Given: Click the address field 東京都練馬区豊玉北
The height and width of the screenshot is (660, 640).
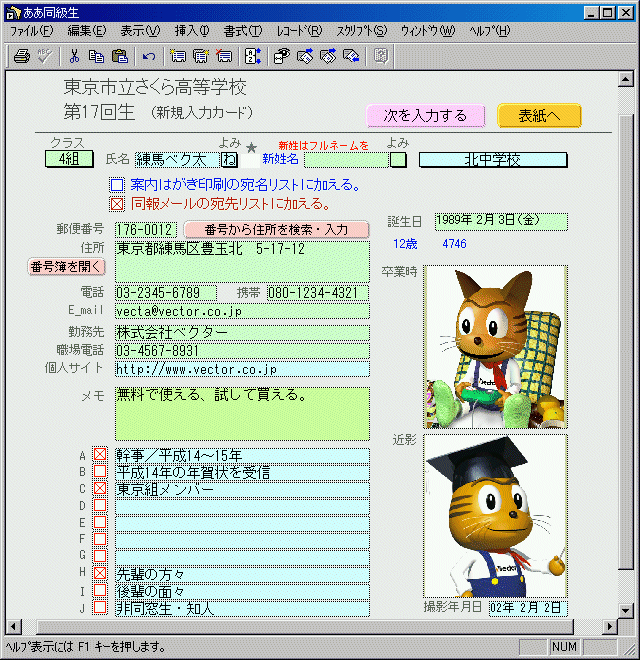Looking at the screenshot, I should pyautogui.click(x=242, y=261).
